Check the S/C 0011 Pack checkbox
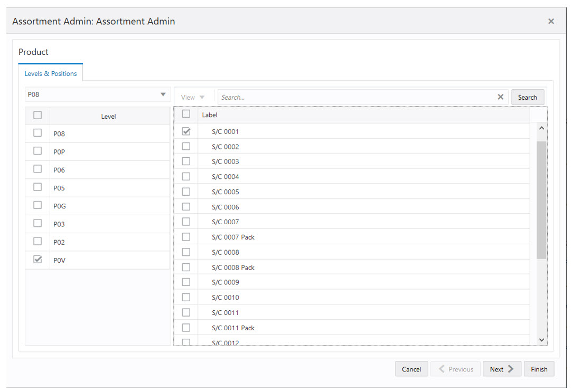Image resolution: width=572 pixels, height=392 pixels. pos(186,327)
